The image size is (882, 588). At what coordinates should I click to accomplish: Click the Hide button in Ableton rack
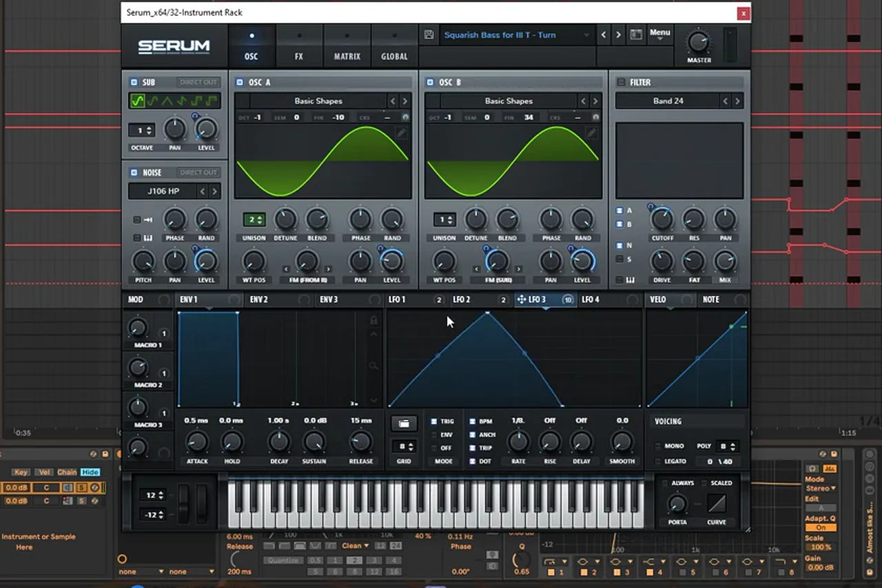coord(90,472)
